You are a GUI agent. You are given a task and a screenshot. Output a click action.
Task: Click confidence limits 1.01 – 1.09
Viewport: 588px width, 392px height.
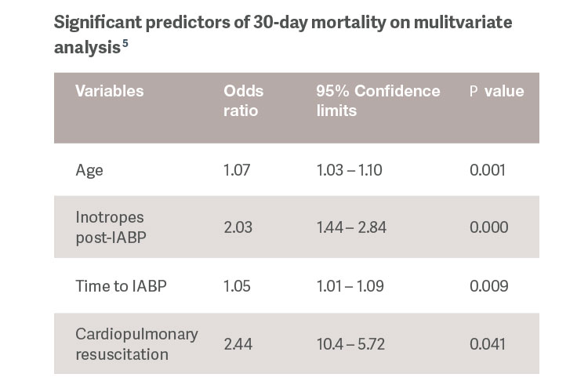click(x=350, y=286)
